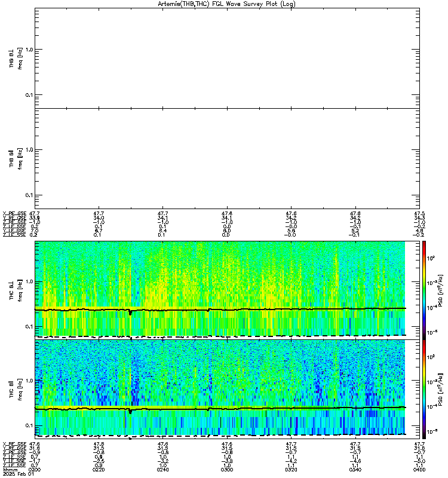448x478 pixels.
Task: Select the THC B-parallel freq [Hz] axis label
Action: (x=16, y=389)
